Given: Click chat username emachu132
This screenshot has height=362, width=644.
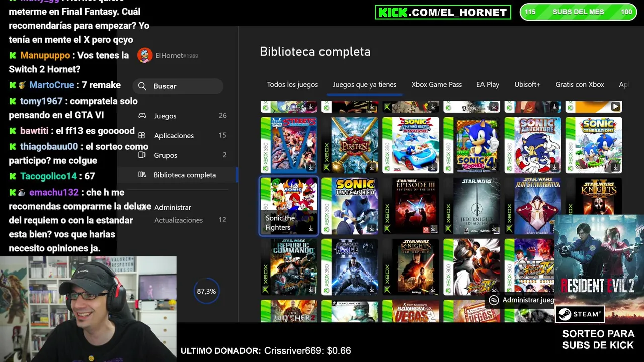Looking at the screenshot, I should [x=54, y=192].
